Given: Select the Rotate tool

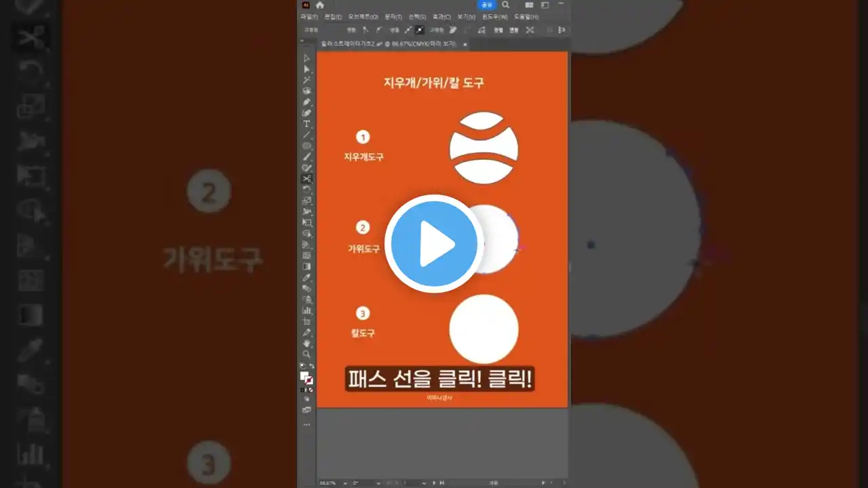Looking at the screenshot, I should point(307,189).
